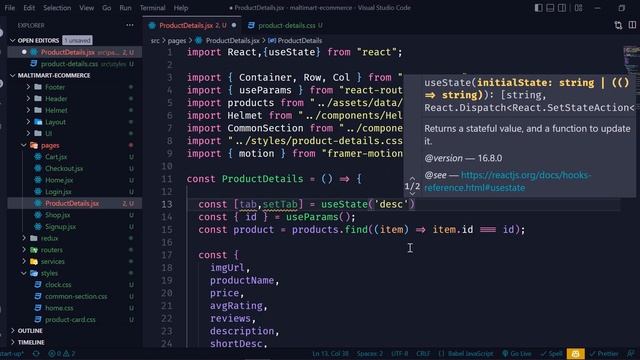
Task: Open the Selection menu
Action: (57, 8)
